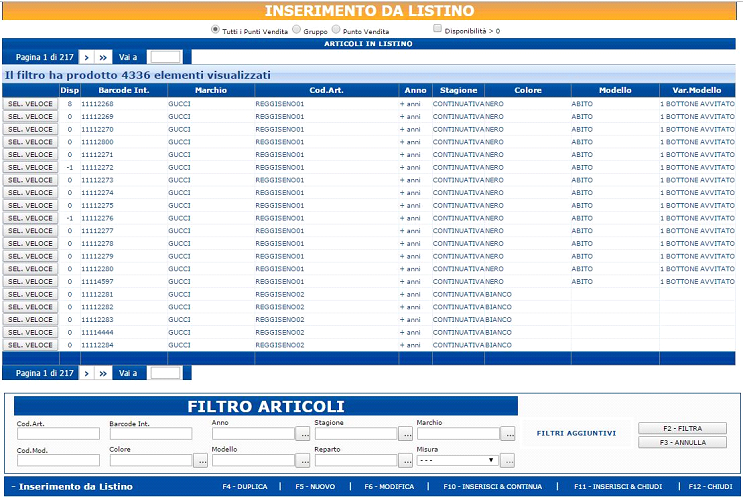743x498 pixels.
Task: Click SEL. VELOCE for barcode 11112281
Action: (x=30, y=294)
